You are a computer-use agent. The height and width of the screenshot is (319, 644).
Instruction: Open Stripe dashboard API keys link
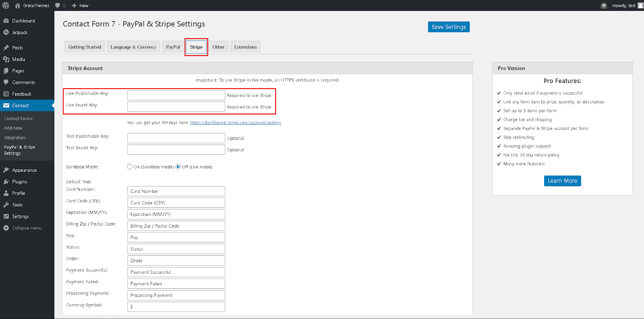pyautogui.click(x=235, y=122)
